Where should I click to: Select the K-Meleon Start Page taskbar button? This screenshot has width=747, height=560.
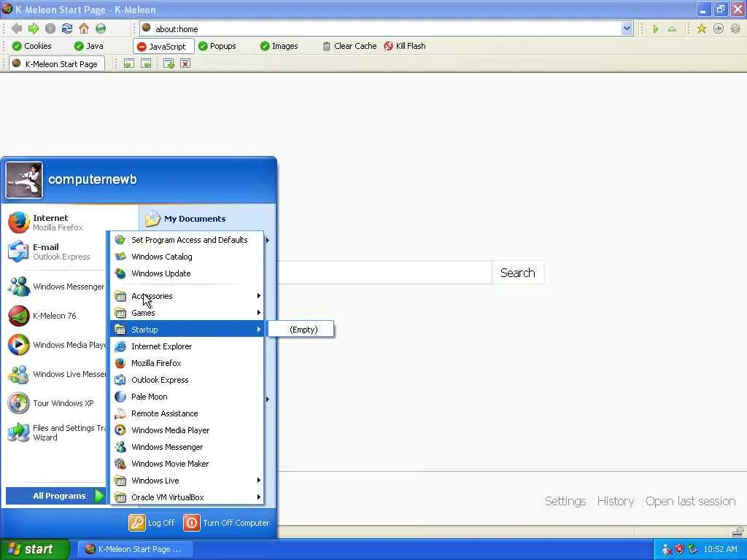tap(135, 549)
